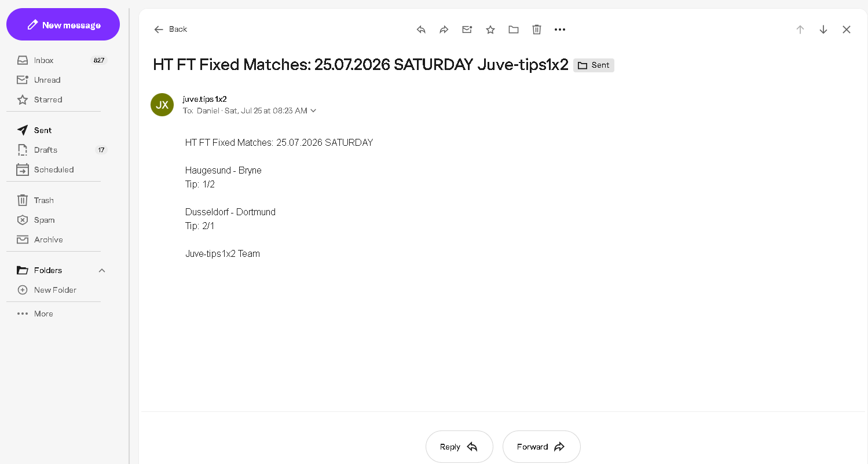This screenshot has height=464, width=868.
Task: Go to previous message with up arrow
Action: tap(800, 30)
